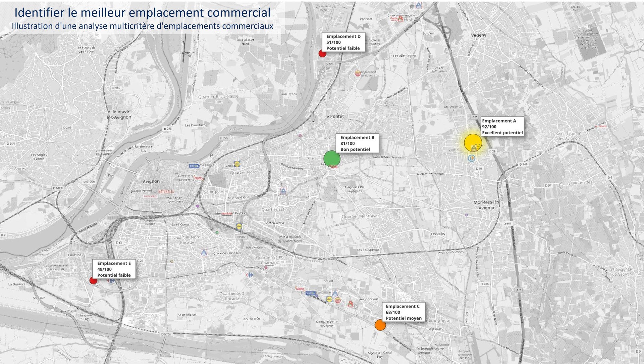This screenshot has width=644, height=364.
Task: Click the 'Coupe d'Or' label
Action: click(252, 319)
